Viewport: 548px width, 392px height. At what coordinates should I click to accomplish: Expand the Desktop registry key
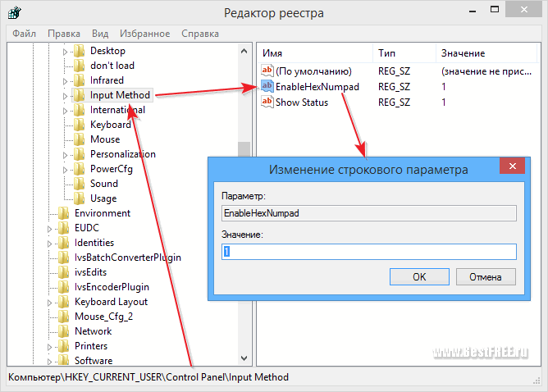click(66, 51)
